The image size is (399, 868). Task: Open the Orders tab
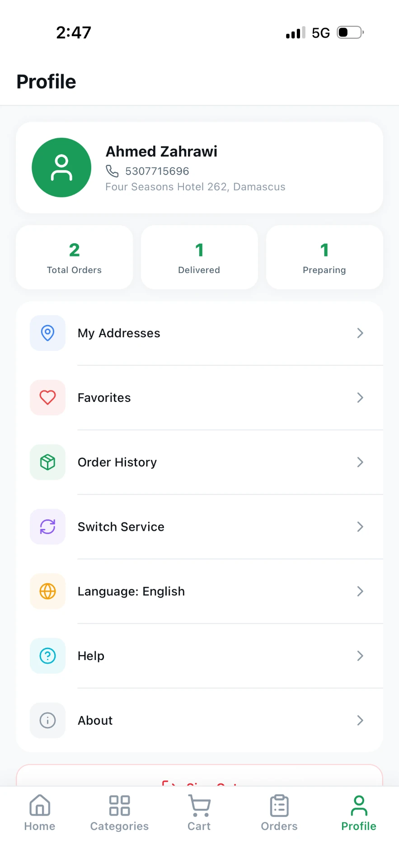point(279,813)
